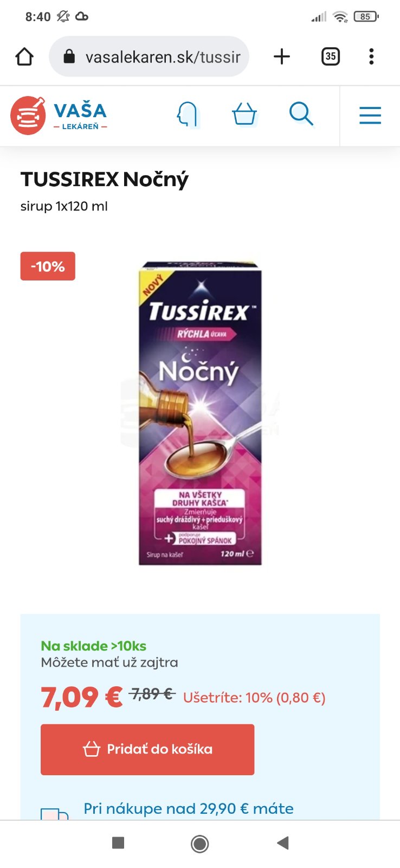
Task: Open a new tab with plus icon
Action: (x=282, y=56)
